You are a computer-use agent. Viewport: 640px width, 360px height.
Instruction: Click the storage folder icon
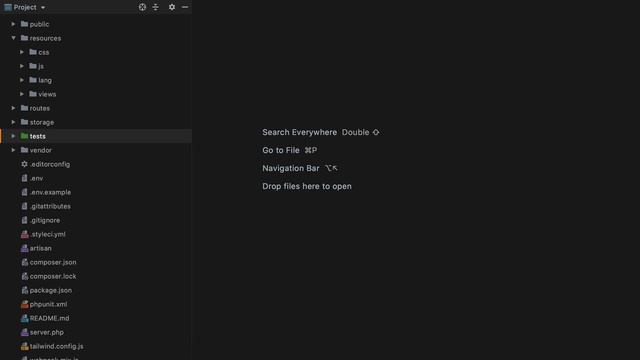tap(24, 122)
